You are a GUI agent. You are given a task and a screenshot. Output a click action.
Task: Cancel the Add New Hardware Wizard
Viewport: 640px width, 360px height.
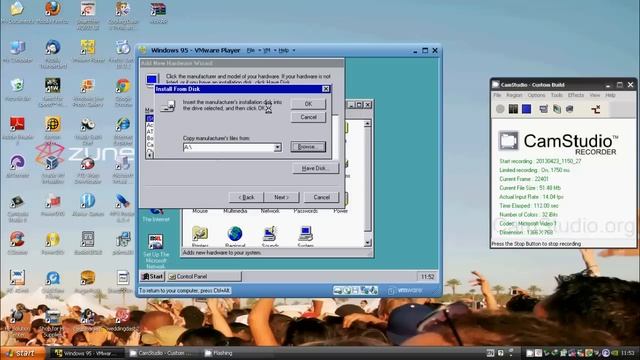(322, 197)
